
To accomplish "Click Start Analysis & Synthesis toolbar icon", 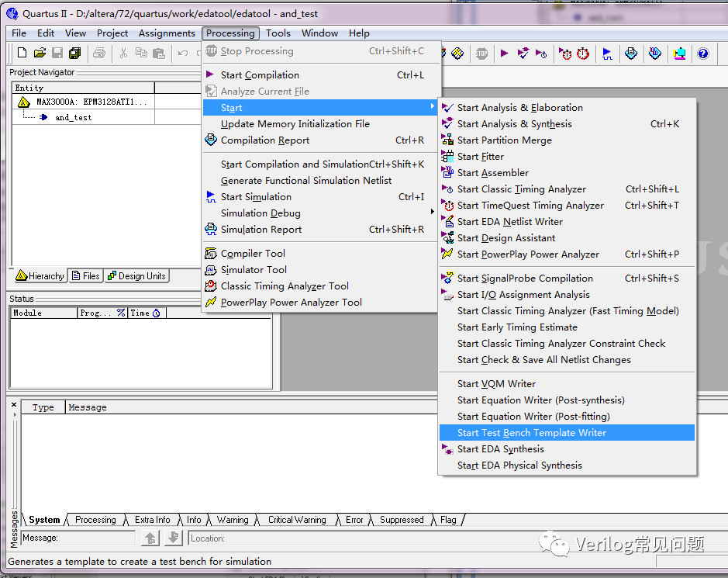I will 523,54.
